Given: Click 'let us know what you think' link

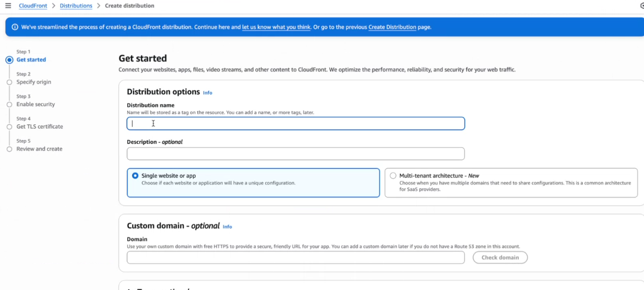Looking at the screenshot, I should [276, 27].
